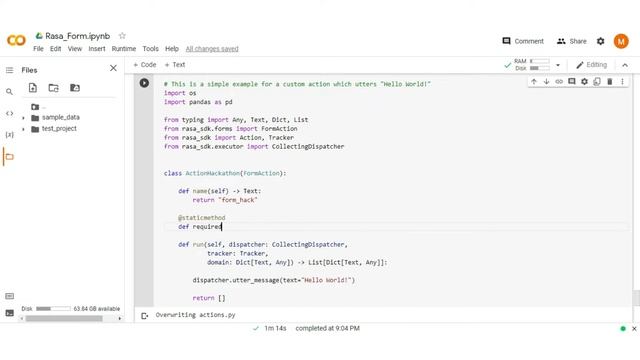Open the command palette icon in sidebar
The image size is (640, 360).
(9, 296)
